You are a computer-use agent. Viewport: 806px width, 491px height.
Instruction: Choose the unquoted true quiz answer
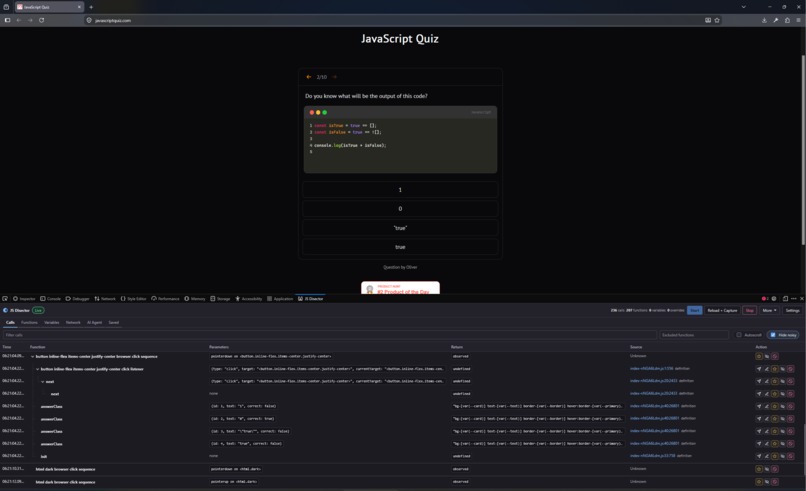[x=400, y=247]
